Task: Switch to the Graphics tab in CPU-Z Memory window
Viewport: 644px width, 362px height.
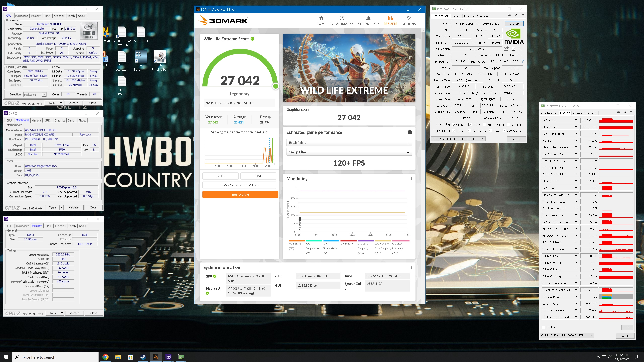Action: point(60,226)
